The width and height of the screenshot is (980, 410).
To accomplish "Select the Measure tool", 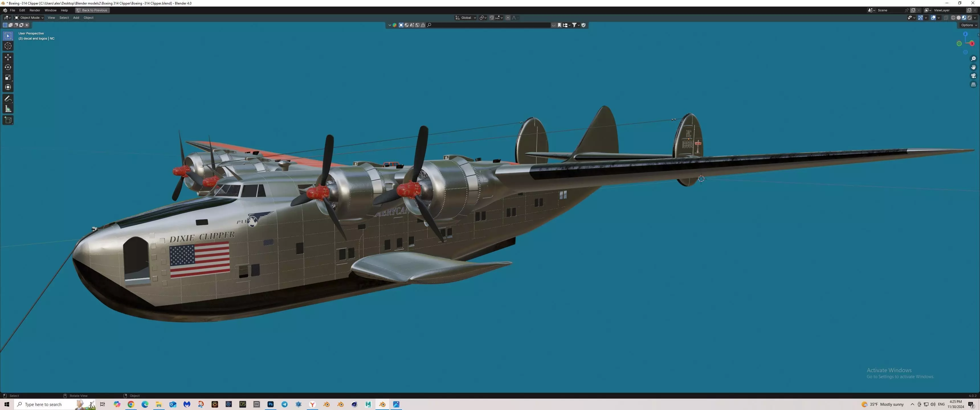I will pyautogui.click(x=8, y=109).
